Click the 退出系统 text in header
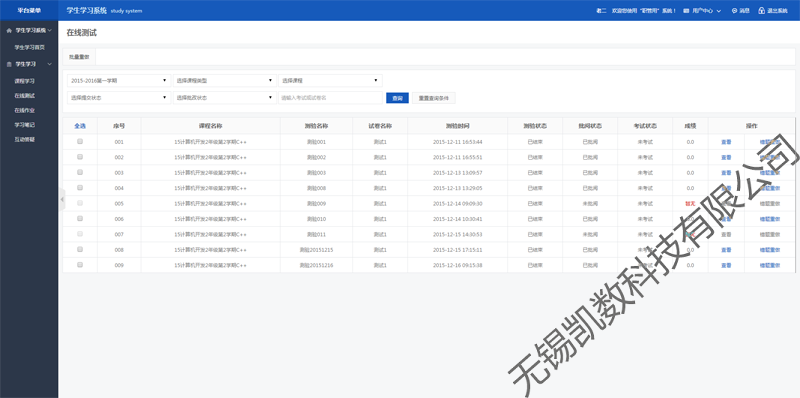 coord(777,11)
